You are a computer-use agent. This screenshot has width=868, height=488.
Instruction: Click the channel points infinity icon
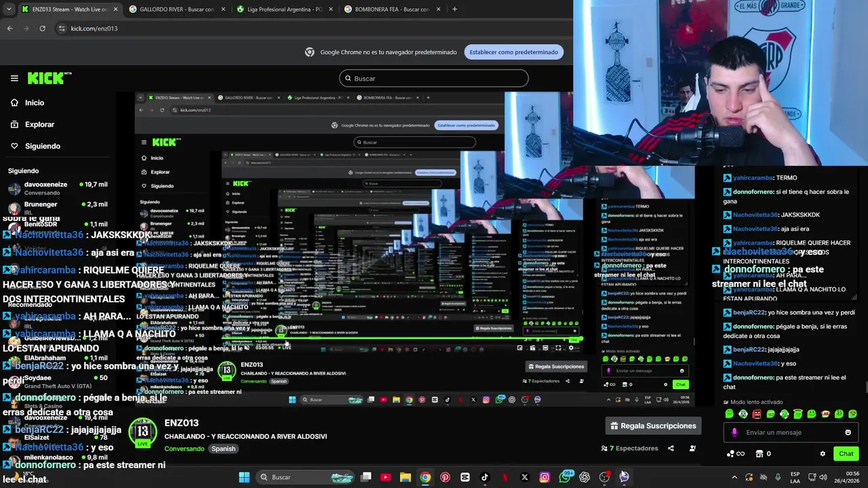coord(736,453)
